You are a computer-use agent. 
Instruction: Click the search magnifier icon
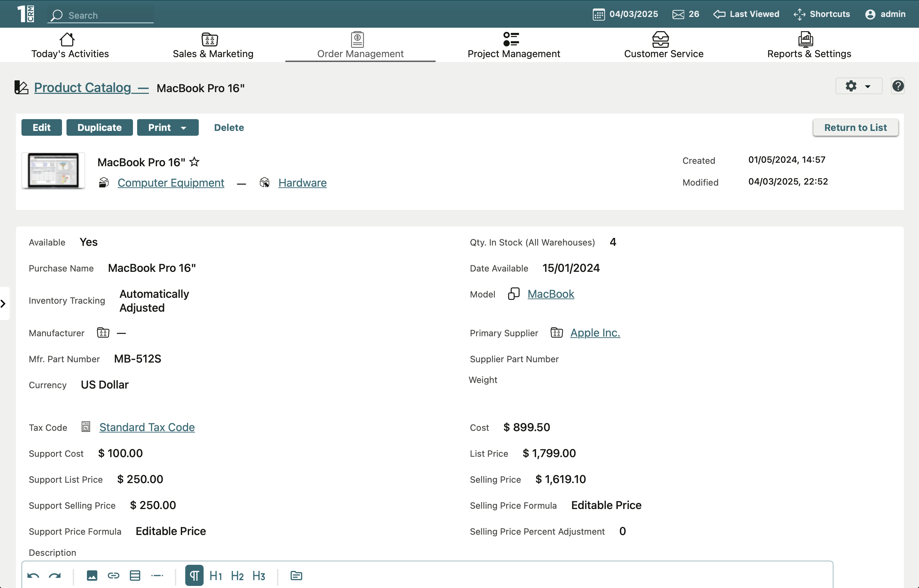56,15
